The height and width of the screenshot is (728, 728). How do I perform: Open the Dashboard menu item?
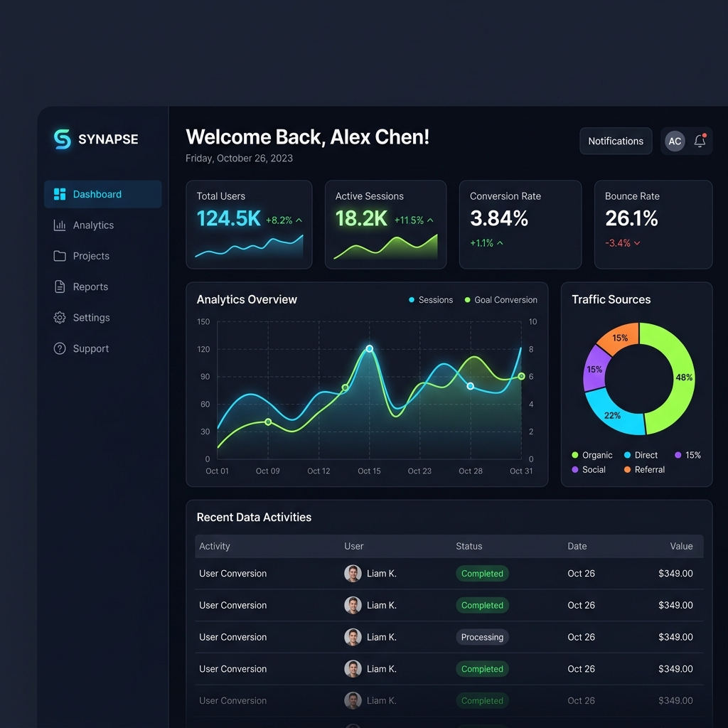click(x=102, y=194)
